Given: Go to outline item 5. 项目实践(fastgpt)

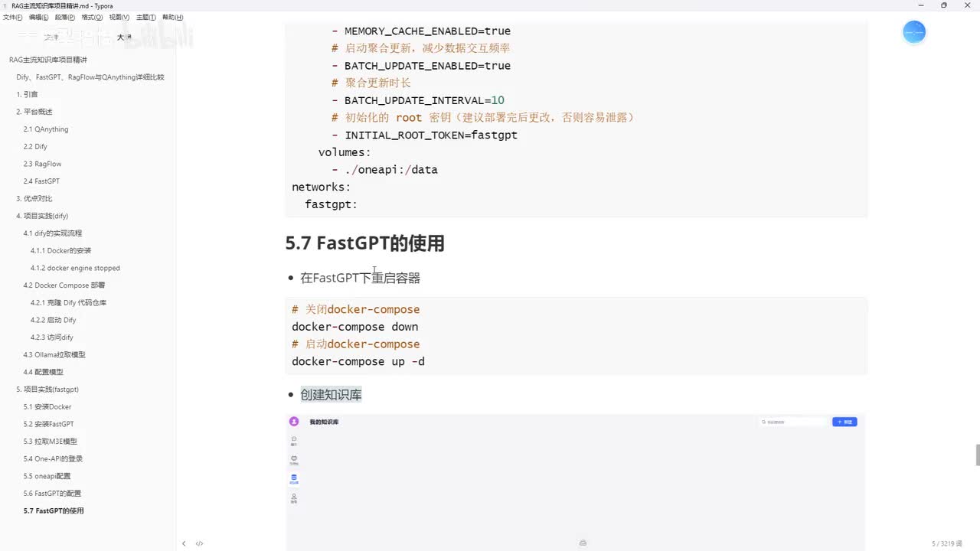Looking at the screenshot, I should tap(47, 390).
